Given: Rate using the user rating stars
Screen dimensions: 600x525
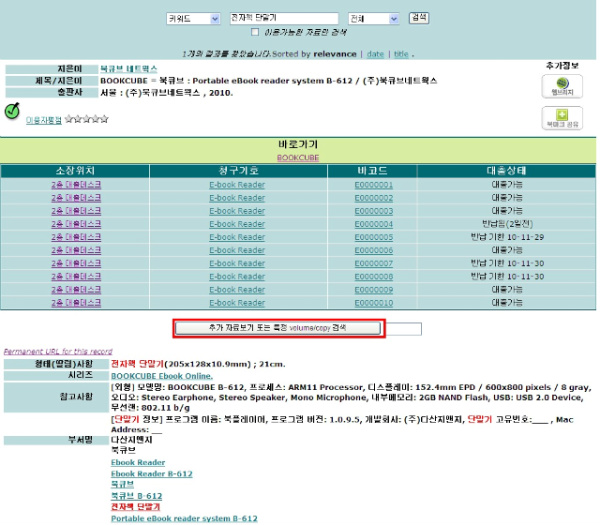Looking at the screenshot, I should [x=86, y=119].
